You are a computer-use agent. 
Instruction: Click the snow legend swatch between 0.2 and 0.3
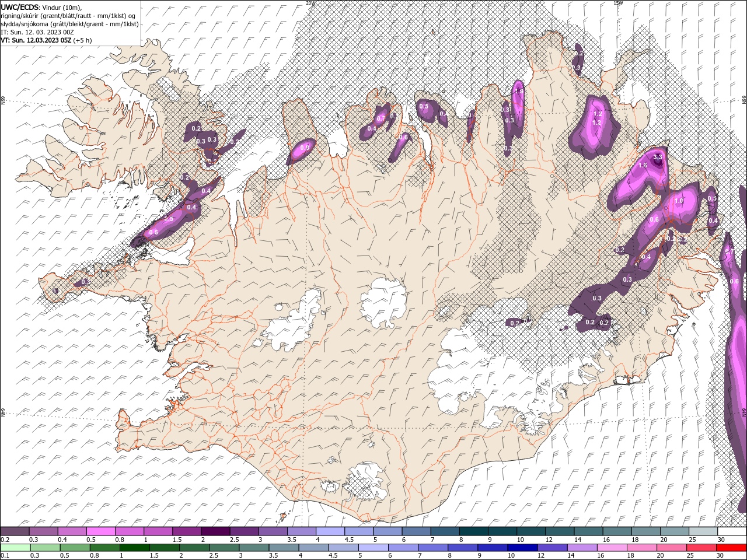(15, 531)
